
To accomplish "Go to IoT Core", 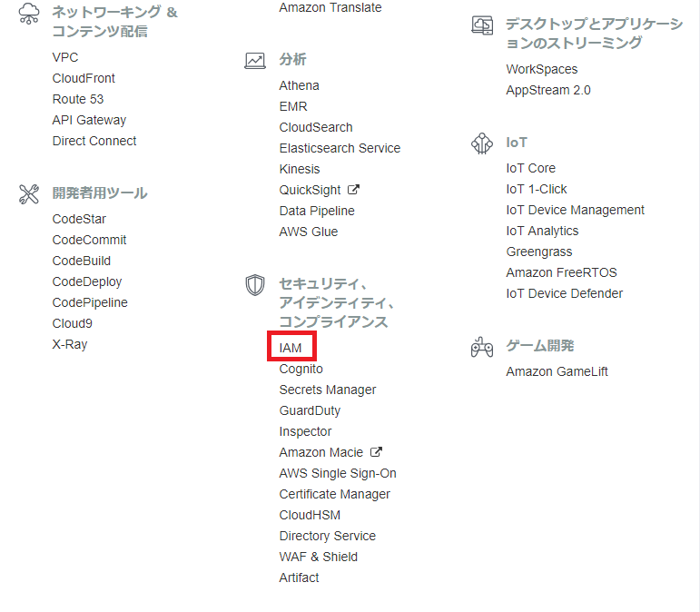I will (531, 168).
